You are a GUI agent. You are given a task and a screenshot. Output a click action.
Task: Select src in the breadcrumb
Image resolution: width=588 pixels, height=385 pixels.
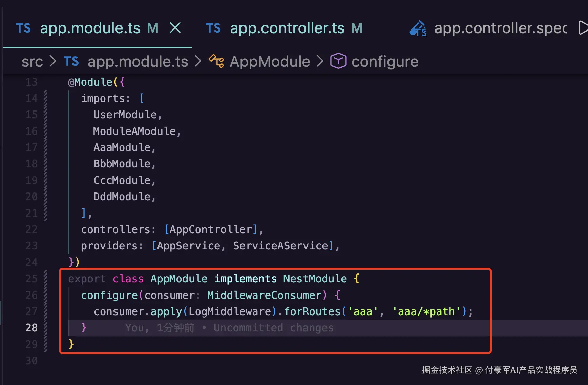tap(32, 62)
